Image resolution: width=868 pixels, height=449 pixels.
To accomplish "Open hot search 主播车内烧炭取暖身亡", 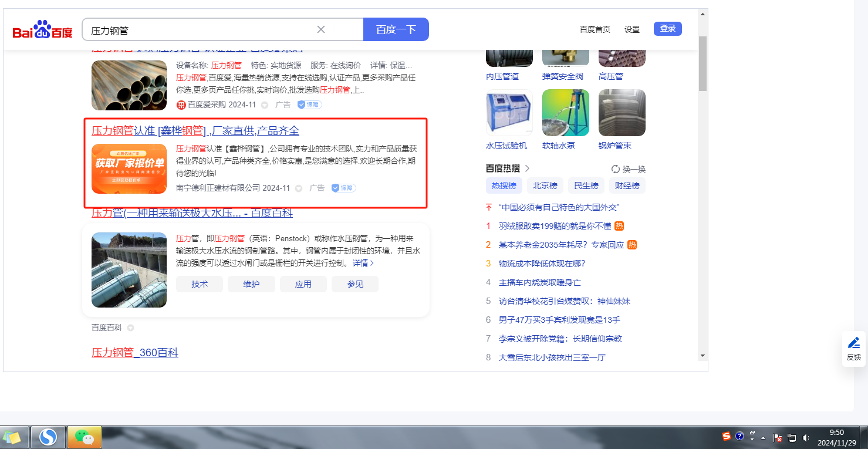I will coord(540,282).
